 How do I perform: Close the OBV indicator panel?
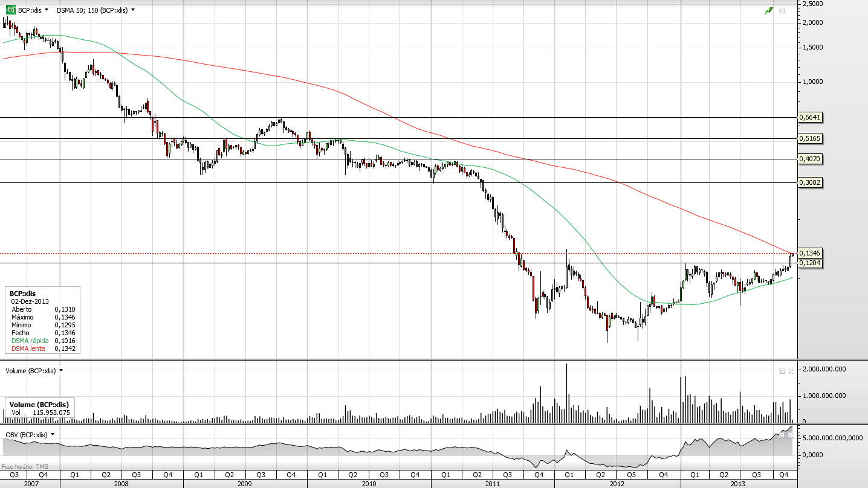(790, 434)
